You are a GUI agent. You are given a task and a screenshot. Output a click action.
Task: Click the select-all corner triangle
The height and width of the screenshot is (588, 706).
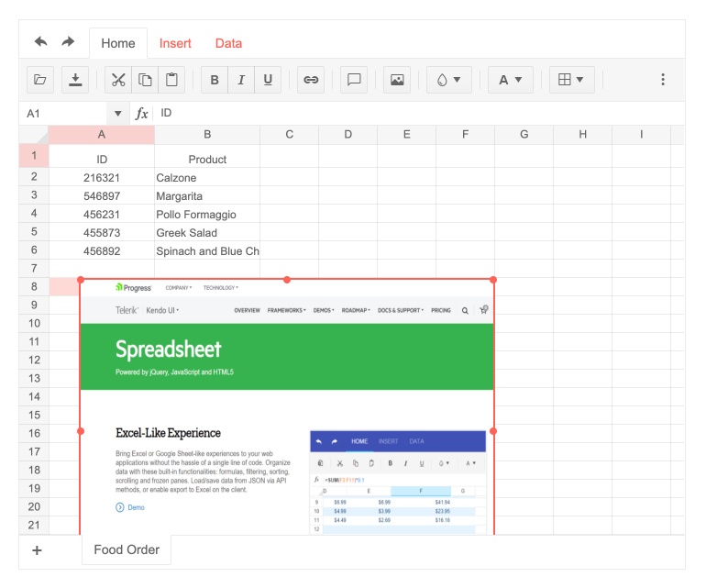point(34,135)
